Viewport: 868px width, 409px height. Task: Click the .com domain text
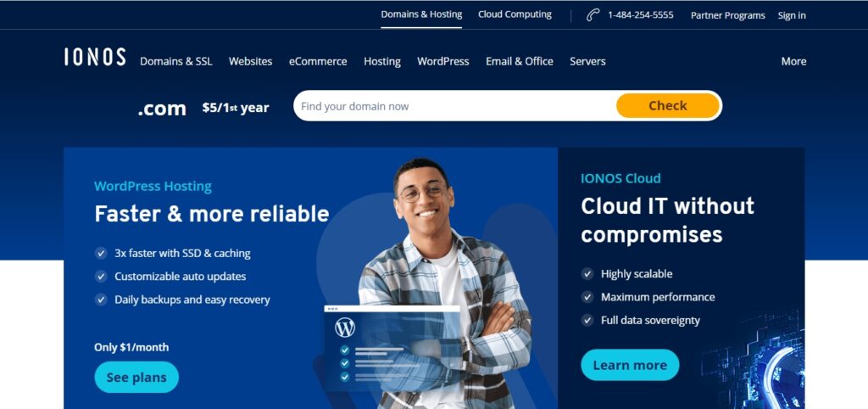tap(162, 108)
